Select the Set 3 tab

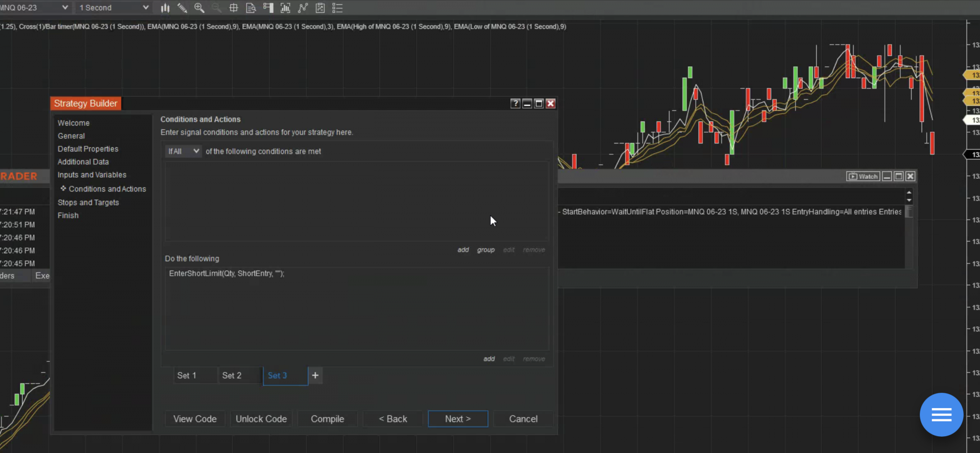coord(285,376)
